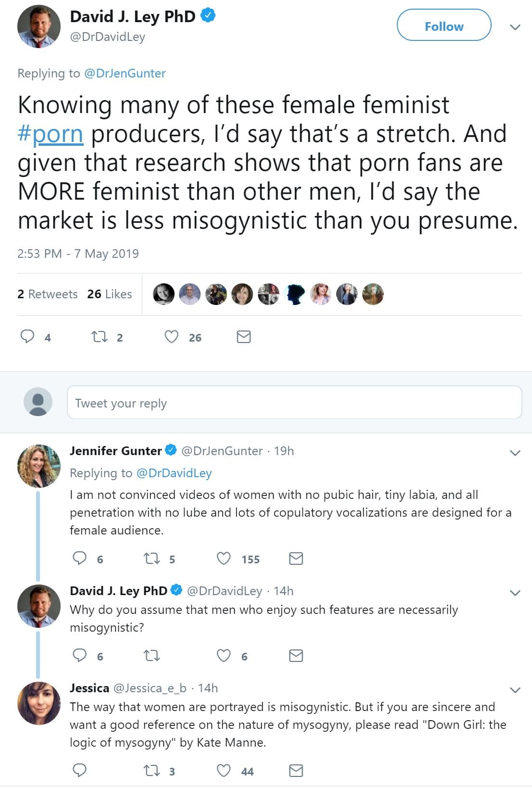
Task: Follow David J. Ley PhD
Action: point(443,26)
